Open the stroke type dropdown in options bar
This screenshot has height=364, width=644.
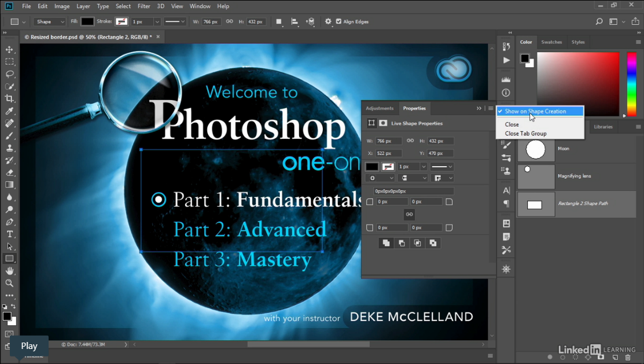175,22
